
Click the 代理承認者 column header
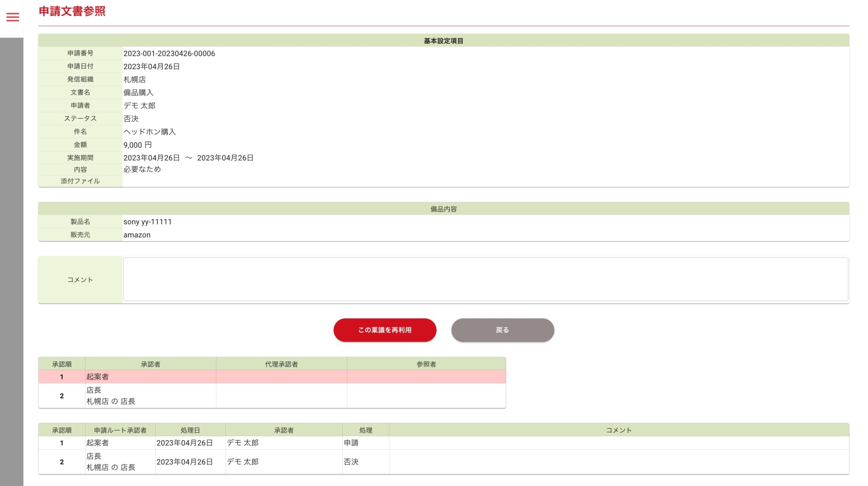[x=281, y=364]
